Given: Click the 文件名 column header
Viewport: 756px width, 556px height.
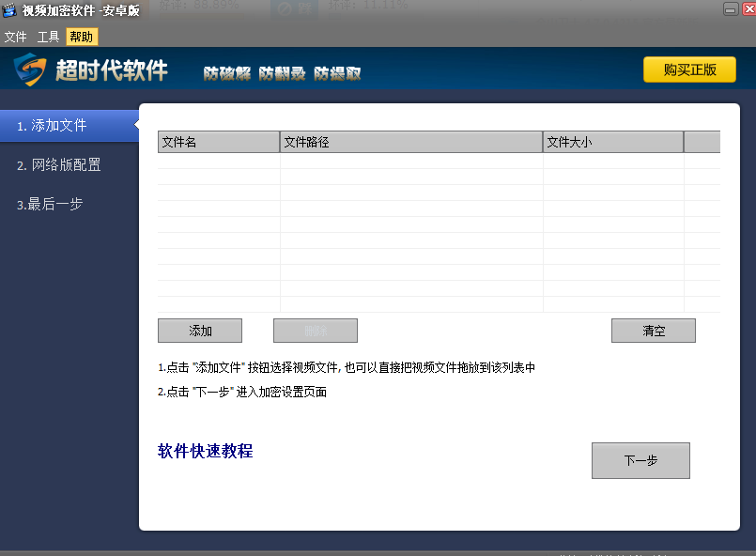Looking at the screenshot, I should click(219, 142).
